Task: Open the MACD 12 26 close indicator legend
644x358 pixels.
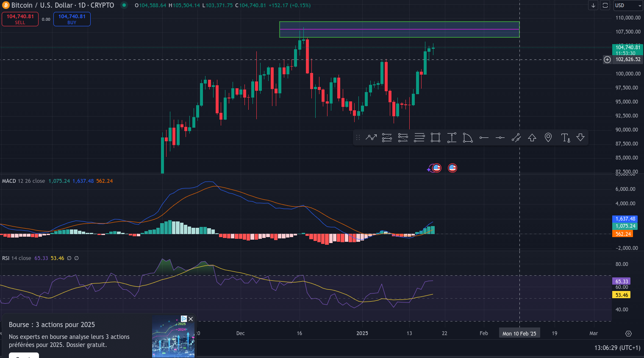Action: 23,181
